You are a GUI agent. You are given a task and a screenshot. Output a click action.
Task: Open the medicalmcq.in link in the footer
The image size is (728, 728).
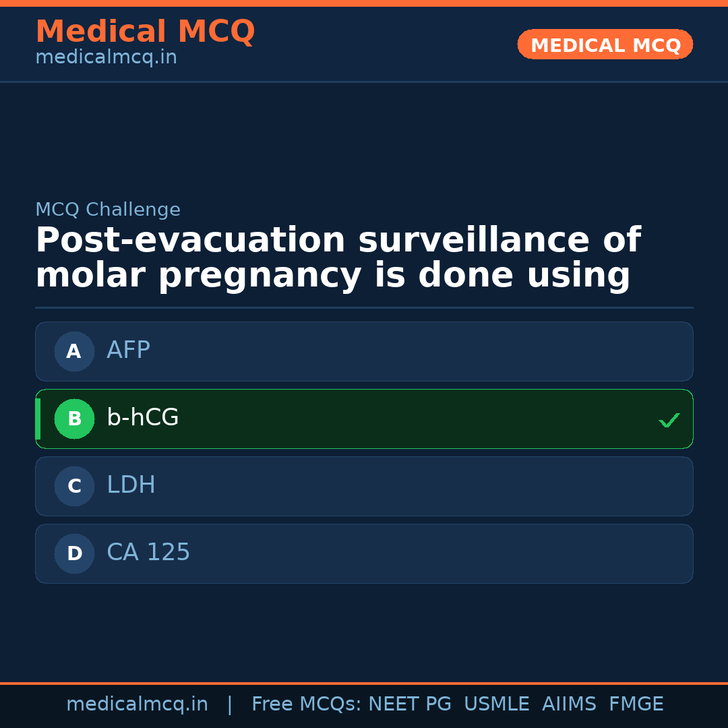(137, 704)
